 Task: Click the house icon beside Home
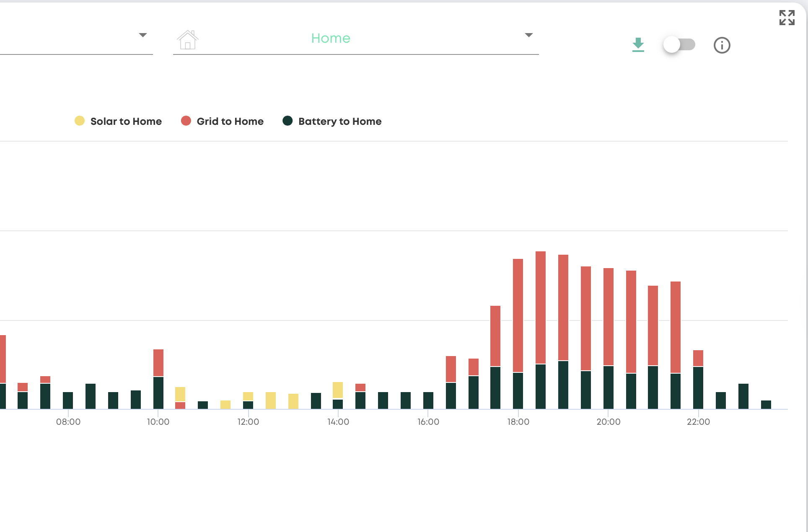tap(188, 40)
